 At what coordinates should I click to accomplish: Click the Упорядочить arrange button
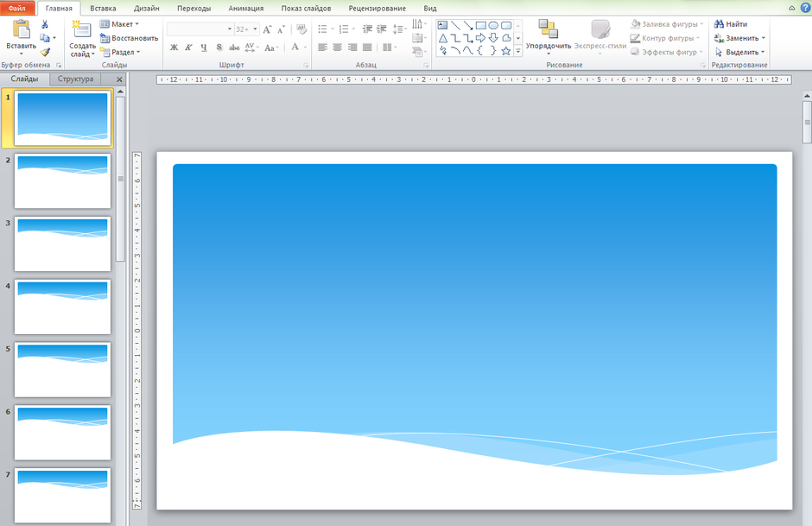(549, 36)
